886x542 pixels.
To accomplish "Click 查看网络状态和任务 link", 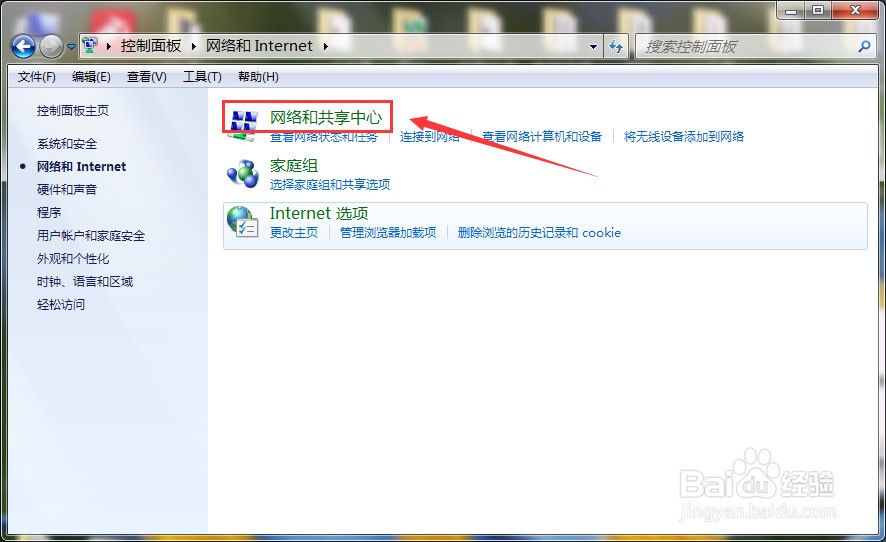I will pyautogui.click(x=324, y=136).
